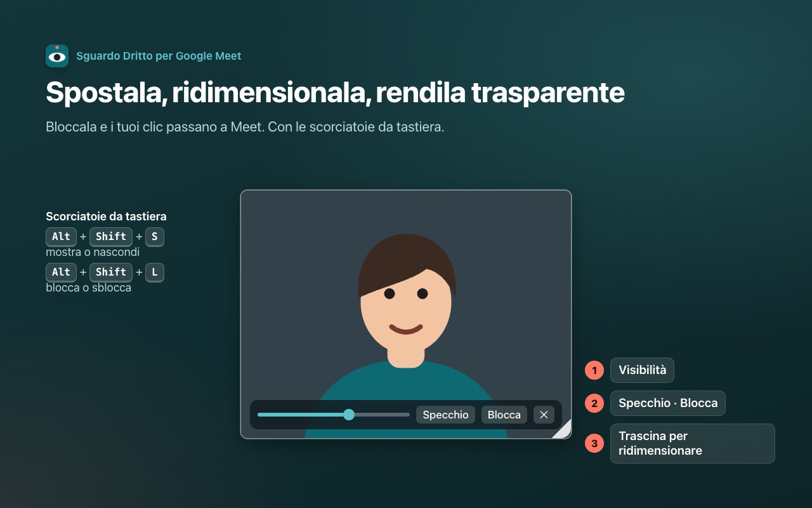Click the Blocca lock button
Image resolution: width=812 pixels, height=508 pixels.
pyautogui.click(x=504, y=415)
